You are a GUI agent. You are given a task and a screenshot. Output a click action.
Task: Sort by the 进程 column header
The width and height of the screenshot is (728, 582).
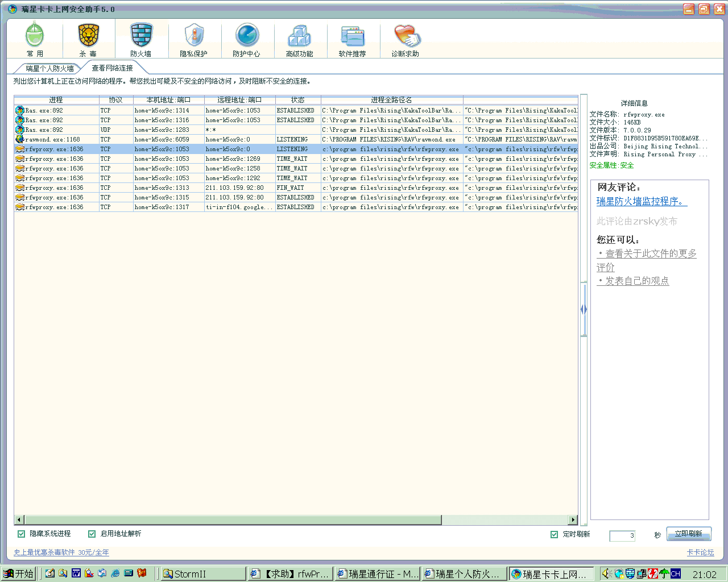click(56, 100)
